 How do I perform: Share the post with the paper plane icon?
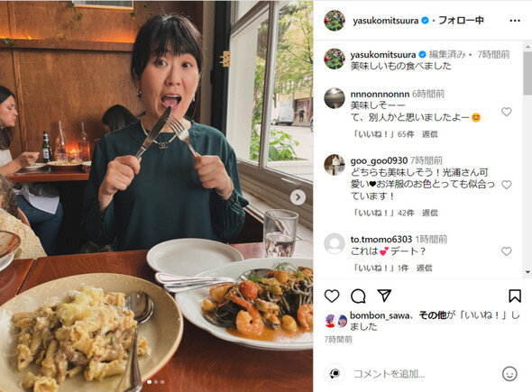click(x=384, y=296)
